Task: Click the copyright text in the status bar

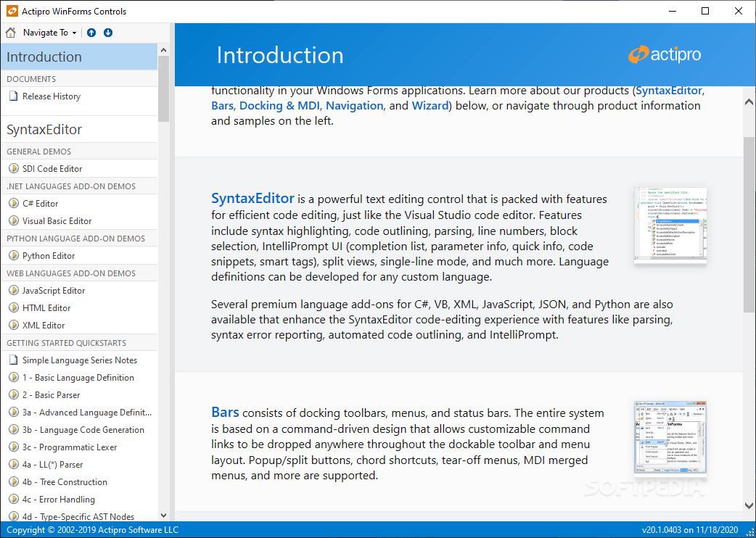Action: click(93, 530)
